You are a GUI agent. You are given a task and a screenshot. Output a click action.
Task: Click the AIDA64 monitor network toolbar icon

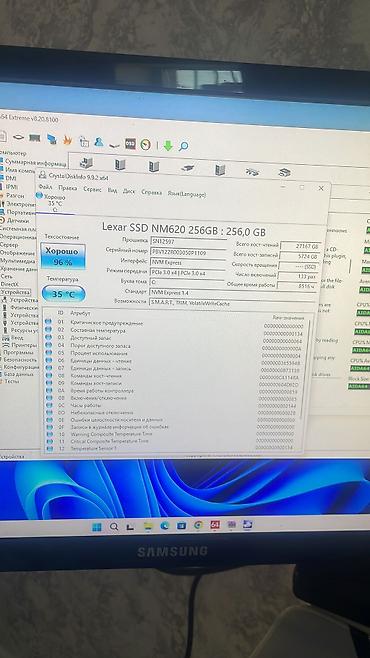[52, 139]
